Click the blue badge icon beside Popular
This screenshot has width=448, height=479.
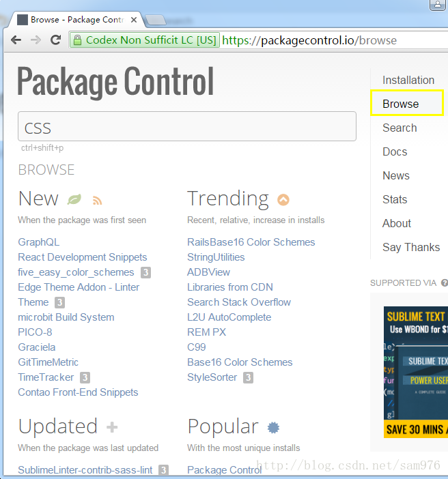coord(273,427)
